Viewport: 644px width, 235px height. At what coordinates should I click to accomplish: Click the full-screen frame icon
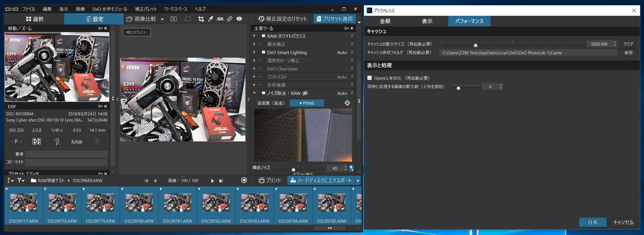pos(188,19)
